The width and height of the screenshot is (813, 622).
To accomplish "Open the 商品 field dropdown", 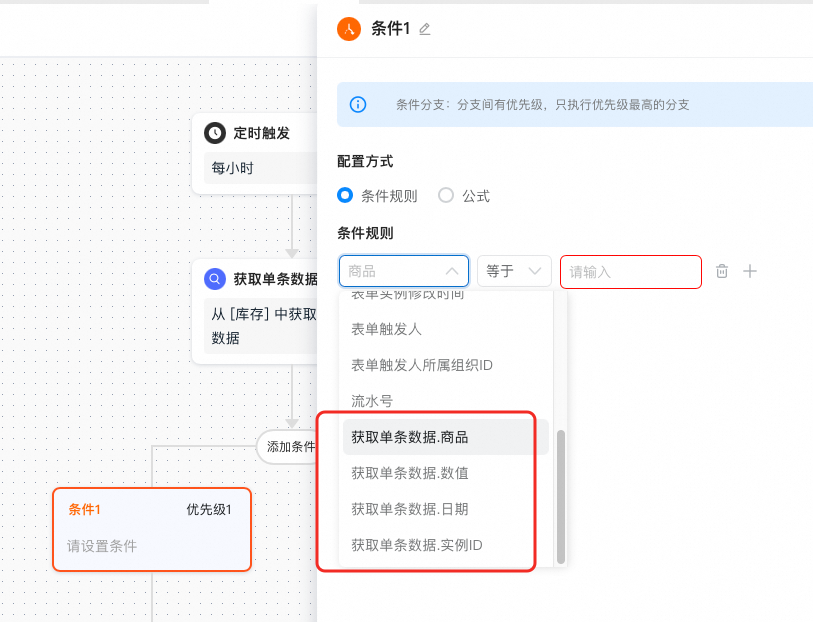I will 403,271.
